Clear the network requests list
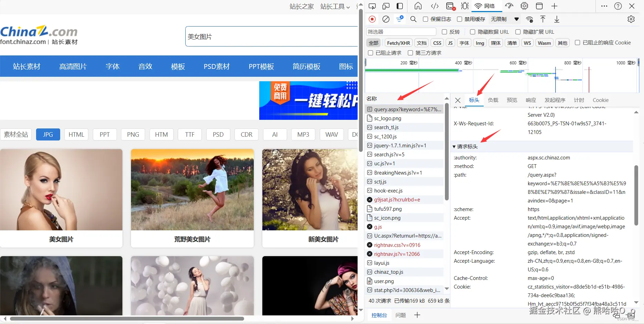644x324 pixels. coord(386,19)
